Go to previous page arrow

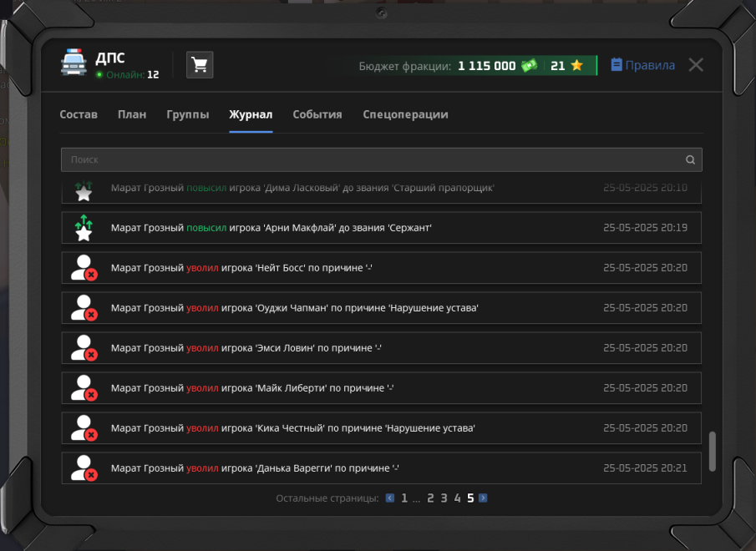coord(390,498)
